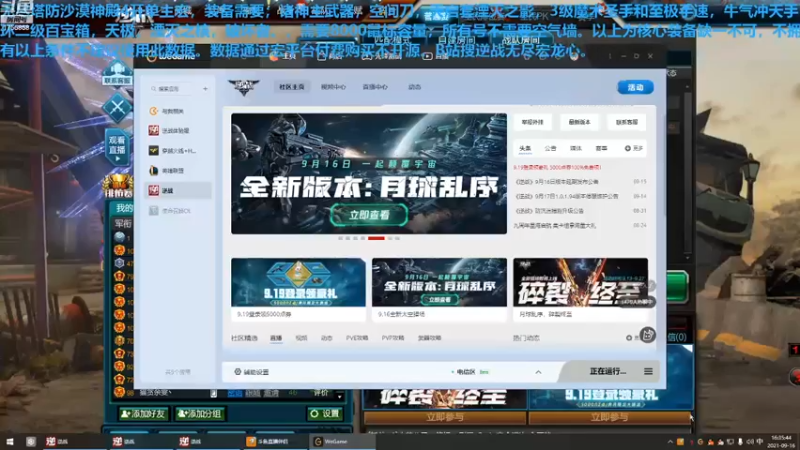Open the underlined 直播 content tab
800x450 pixels.
click(276, 338)
